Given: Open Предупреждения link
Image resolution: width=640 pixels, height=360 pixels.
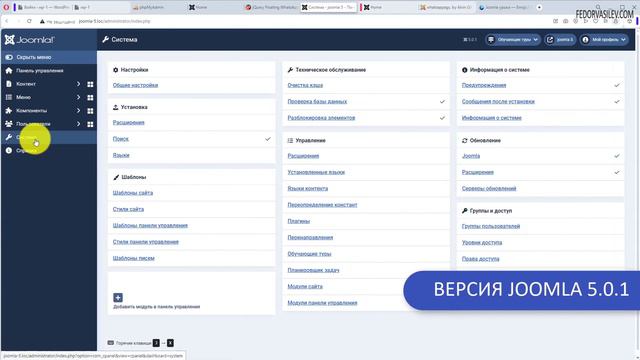Looking at the screenshot, I should pos(484,85).
